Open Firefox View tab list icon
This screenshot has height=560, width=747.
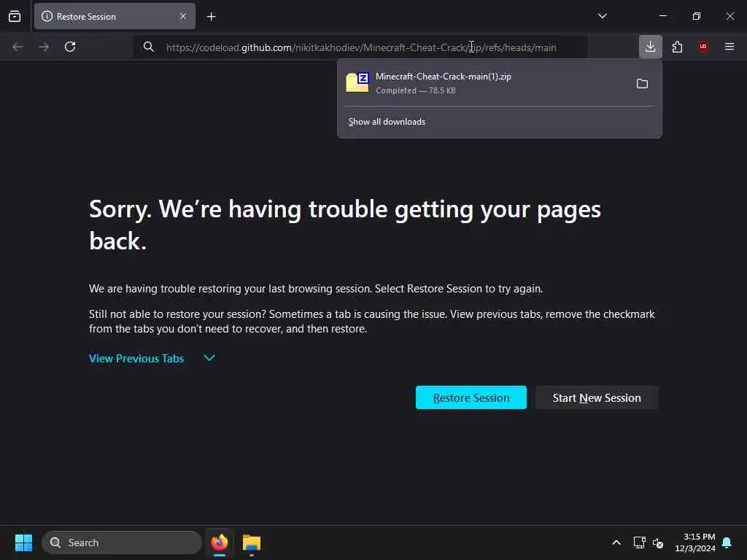click(15, 16)
